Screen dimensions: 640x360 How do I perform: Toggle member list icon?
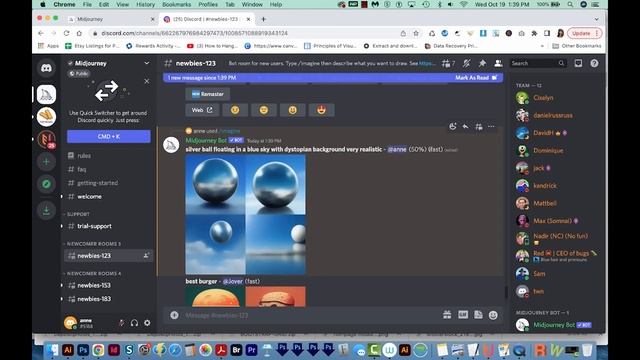pos(498,63)
